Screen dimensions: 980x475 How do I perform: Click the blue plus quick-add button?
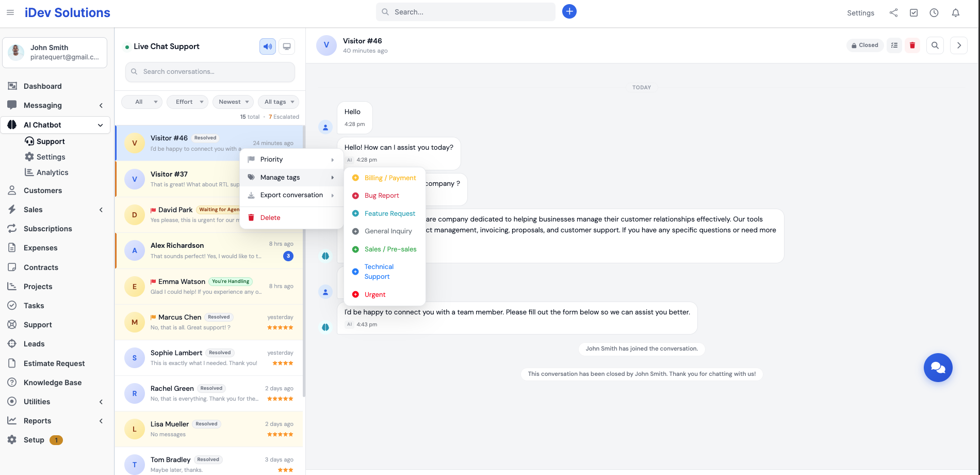[x=569, y=11]
